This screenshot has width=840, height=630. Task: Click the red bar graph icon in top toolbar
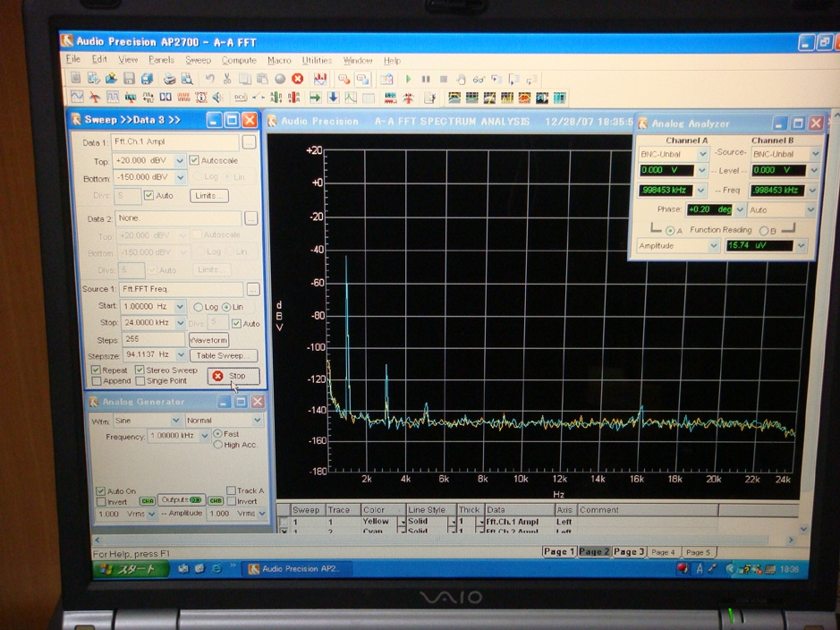[x=320, y=79]
